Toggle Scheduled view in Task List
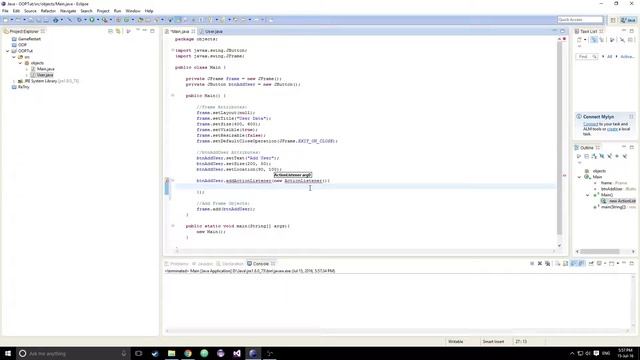Screen dimensions: 640x360 (x=602, y=40)
